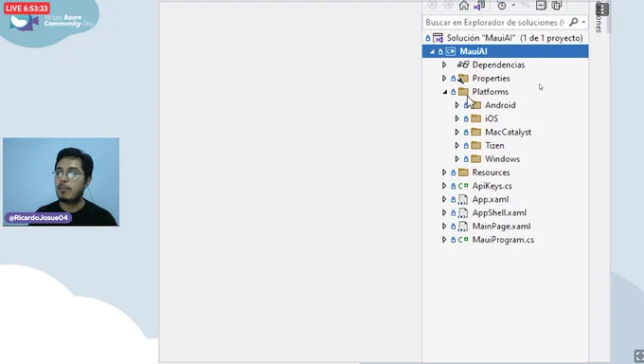The image size is (644, 364).
Task: Click the C# project icon next to MauiAI
Action: tap(451, 51)
